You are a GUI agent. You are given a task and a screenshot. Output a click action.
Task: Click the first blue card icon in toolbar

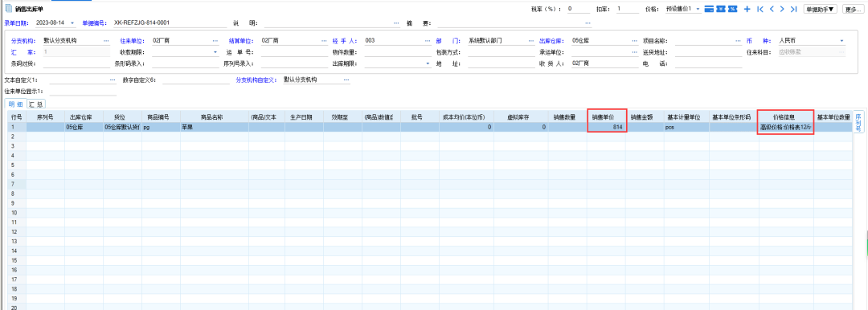(x=709, y=9)
